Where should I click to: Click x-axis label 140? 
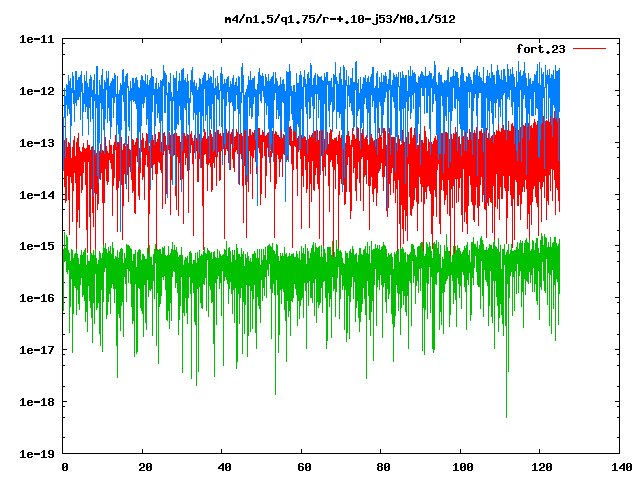click(x=622, y=467)
